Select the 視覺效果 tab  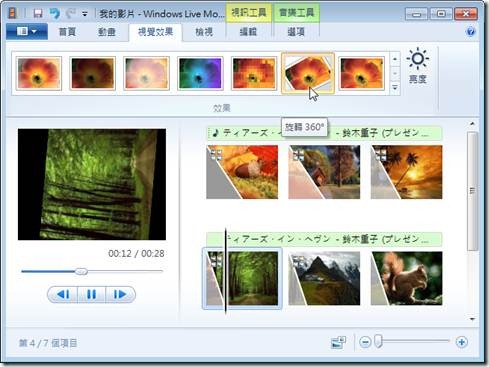click(155, 32)
